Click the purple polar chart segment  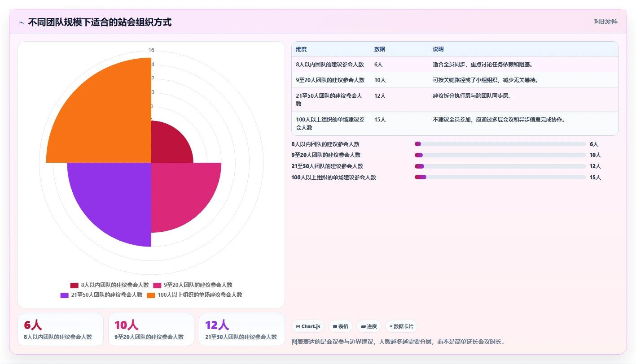(x=114, y=199)
